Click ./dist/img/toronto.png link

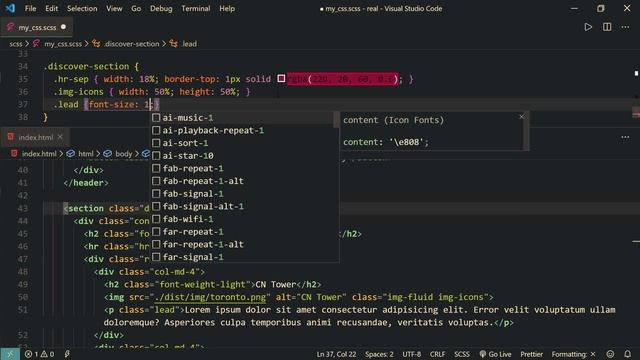pos(210,297)
